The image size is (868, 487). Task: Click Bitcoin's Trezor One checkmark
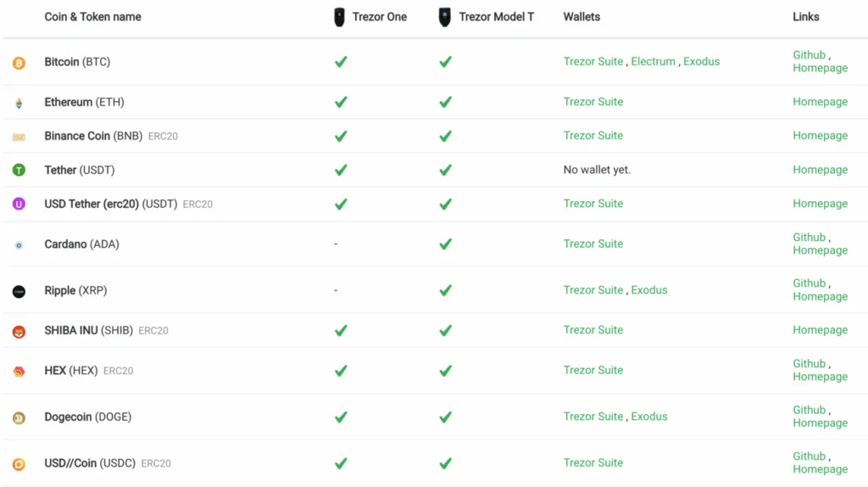point(341,62)
